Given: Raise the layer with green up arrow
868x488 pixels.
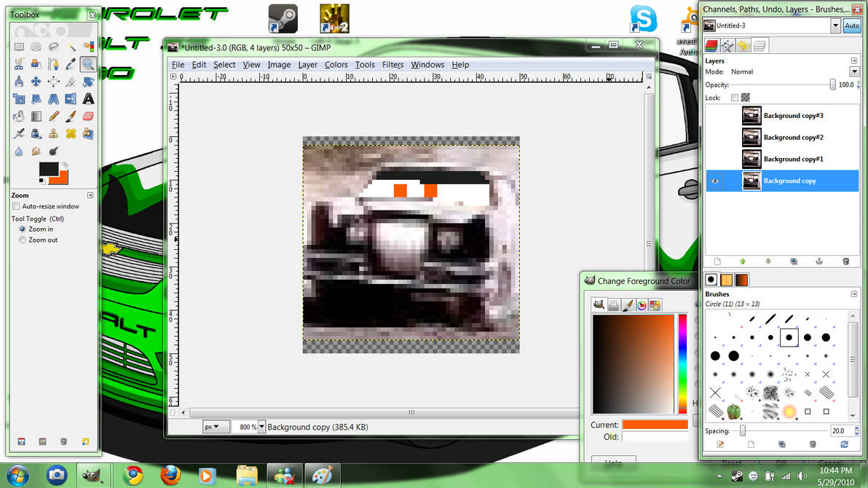Looking at the screenshot, I should tap(743, 261).
